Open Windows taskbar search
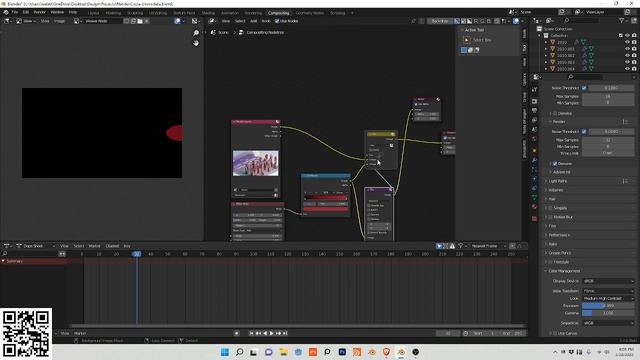The height and width of the screenshot is (360, 640). tap(240, 352)
